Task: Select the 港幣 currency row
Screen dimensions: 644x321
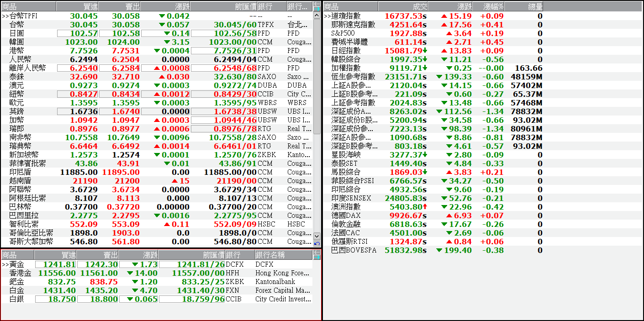Action: tap(157, 51)
